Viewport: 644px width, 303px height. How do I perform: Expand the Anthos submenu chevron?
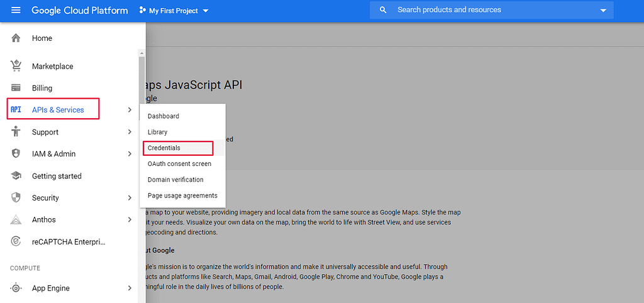point(130,219)
